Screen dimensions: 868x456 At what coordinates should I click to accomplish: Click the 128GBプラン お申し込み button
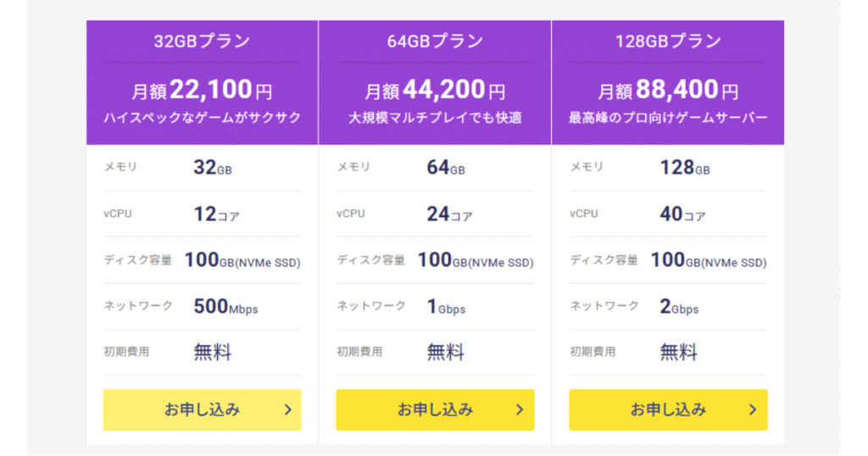(x=668, y=410)
